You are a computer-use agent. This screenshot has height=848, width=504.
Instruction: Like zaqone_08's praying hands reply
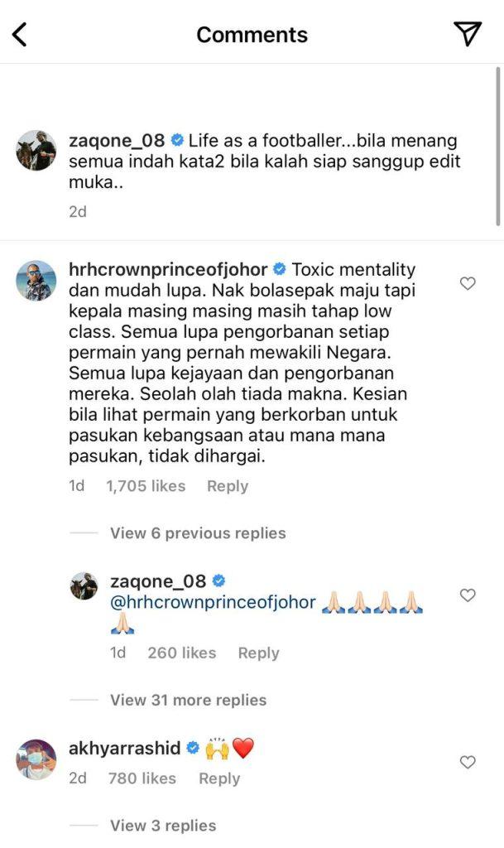[x=468, y=595]
